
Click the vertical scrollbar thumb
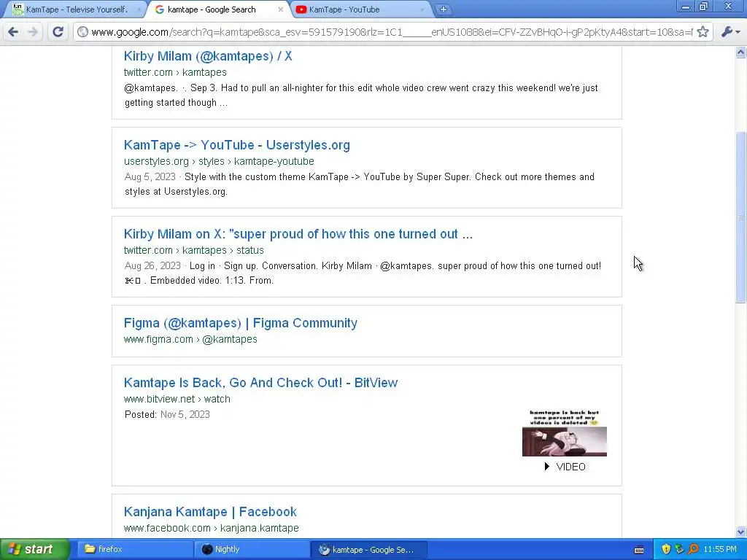pyautogui.click(x=741, y=217)
